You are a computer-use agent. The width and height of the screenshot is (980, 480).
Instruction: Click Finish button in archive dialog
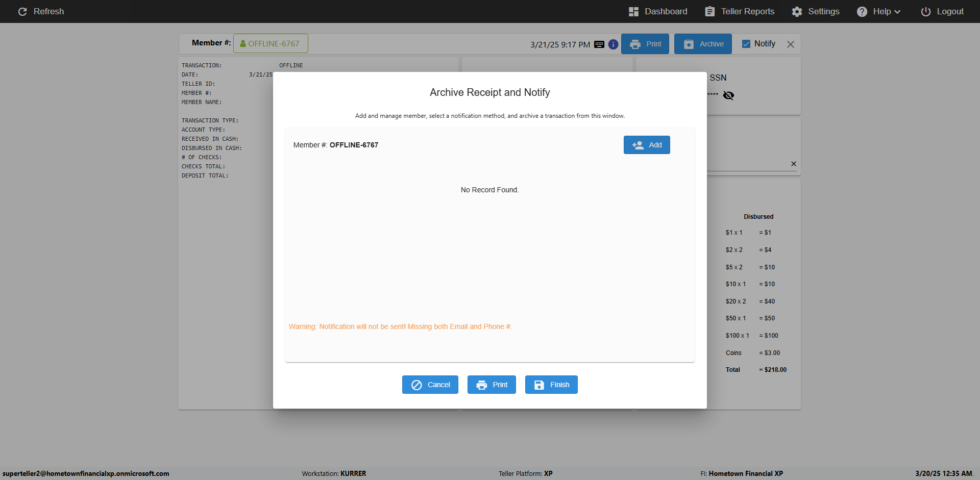pos(551,385)
